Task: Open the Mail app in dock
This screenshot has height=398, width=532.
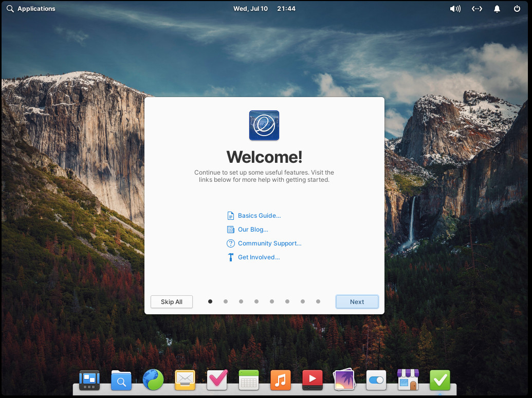Action: coord(185,380)
